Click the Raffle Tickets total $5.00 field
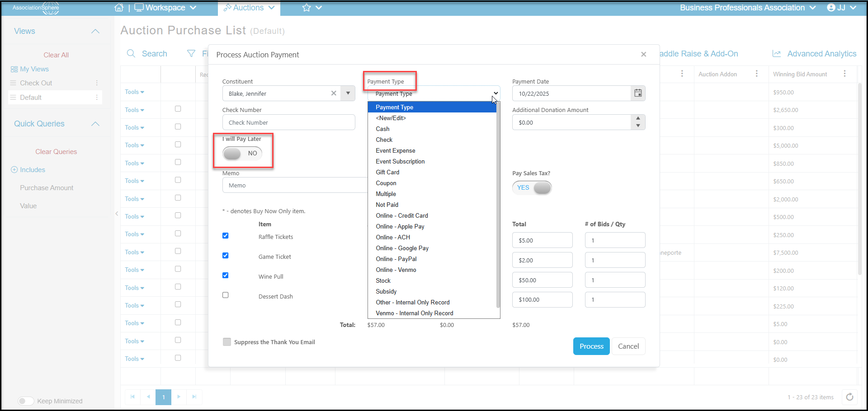The height and width of the screenshot is (411, 868). (542, 240)
